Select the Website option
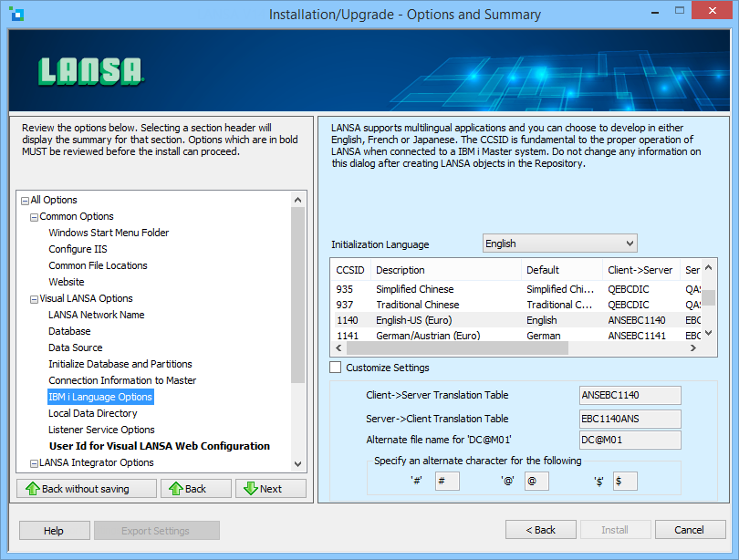This screenshot has width=739, height=560. click(67, 282)
